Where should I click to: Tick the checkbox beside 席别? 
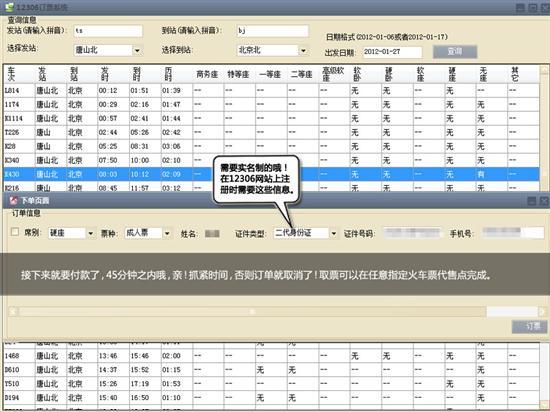click(x=15, y=232)
